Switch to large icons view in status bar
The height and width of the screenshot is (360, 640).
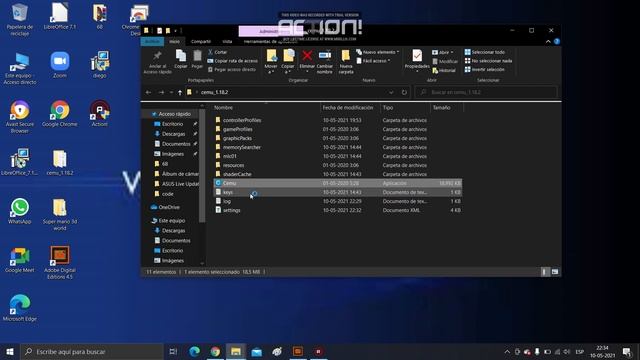click(x=555, y=272)
